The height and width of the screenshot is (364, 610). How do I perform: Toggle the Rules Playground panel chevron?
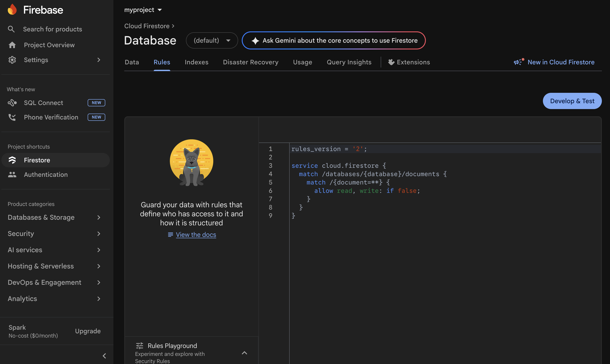tap(244, 353)
